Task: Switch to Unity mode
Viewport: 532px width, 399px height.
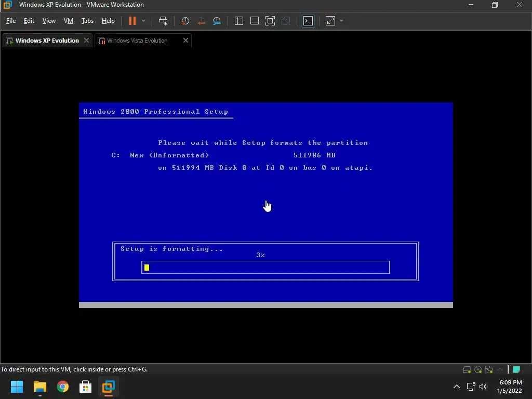Action: pos(286,21)
